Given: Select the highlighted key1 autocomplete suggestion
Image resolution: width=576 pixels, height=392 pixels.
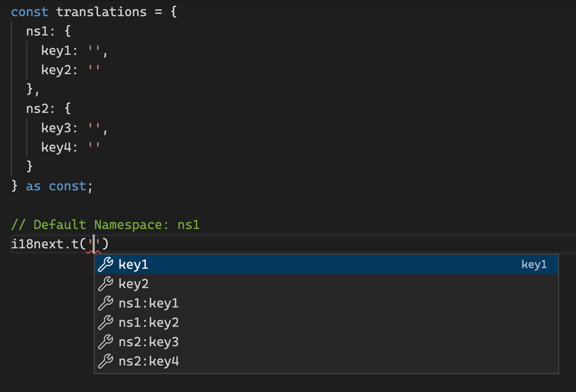Looking at the screenshot, I should click(x=134, y=265).
